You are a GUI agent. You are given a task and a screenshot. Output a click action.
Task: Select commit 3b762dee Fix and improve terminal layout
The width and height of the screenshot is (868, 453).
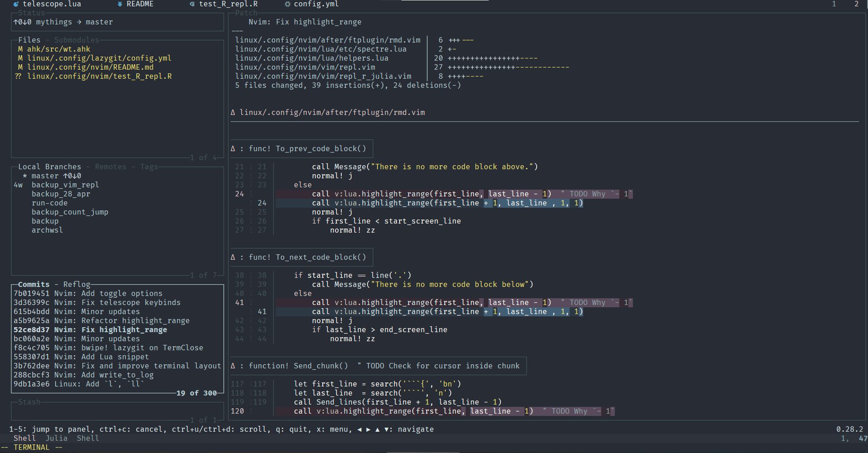[x=118, y=366]
